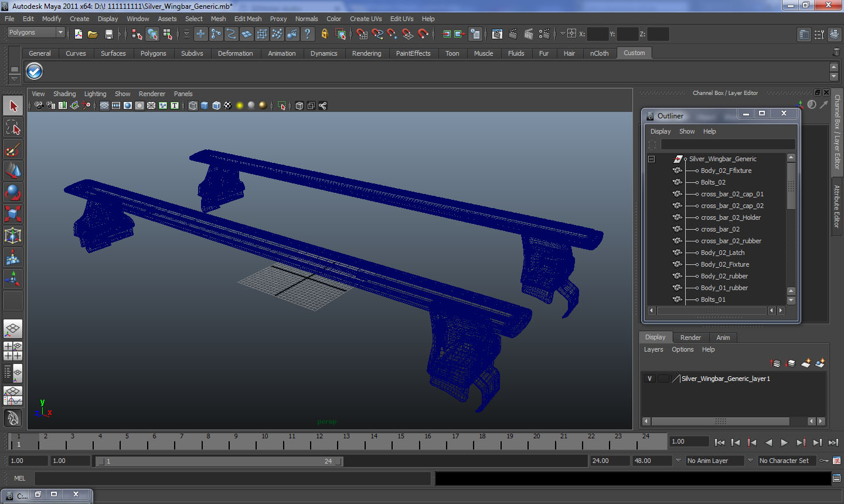
Task: Open the Outliner Show menu
Action: click(687, 131)
